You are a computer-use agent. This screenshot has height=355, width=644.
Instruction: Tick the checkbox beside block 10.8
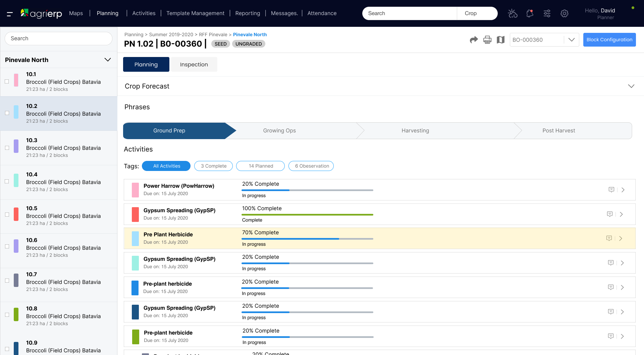(7, 315)
